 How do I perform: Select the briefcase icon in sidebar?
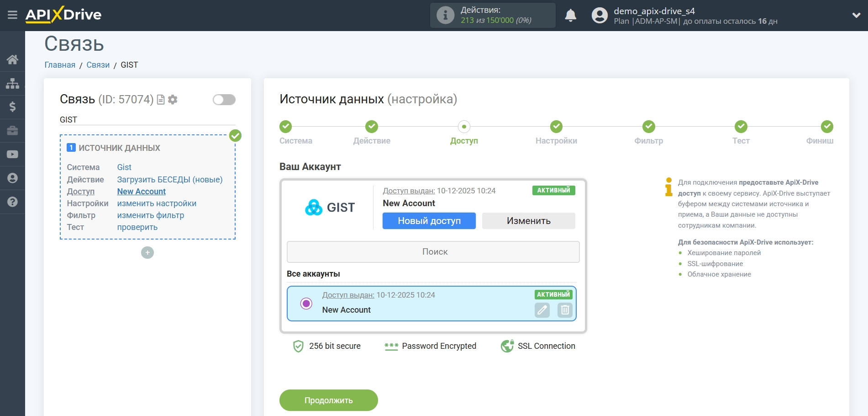(12, 131)
